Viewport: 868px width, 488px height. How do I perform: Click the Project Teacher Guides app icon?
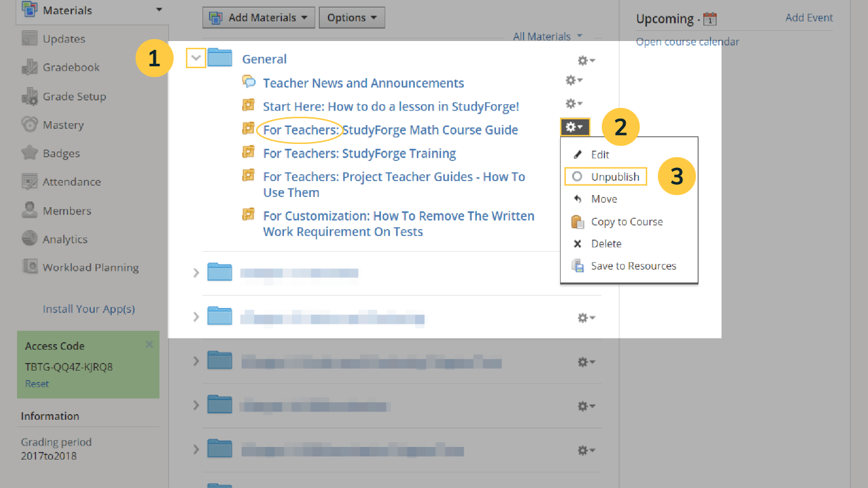coord(249,175)
